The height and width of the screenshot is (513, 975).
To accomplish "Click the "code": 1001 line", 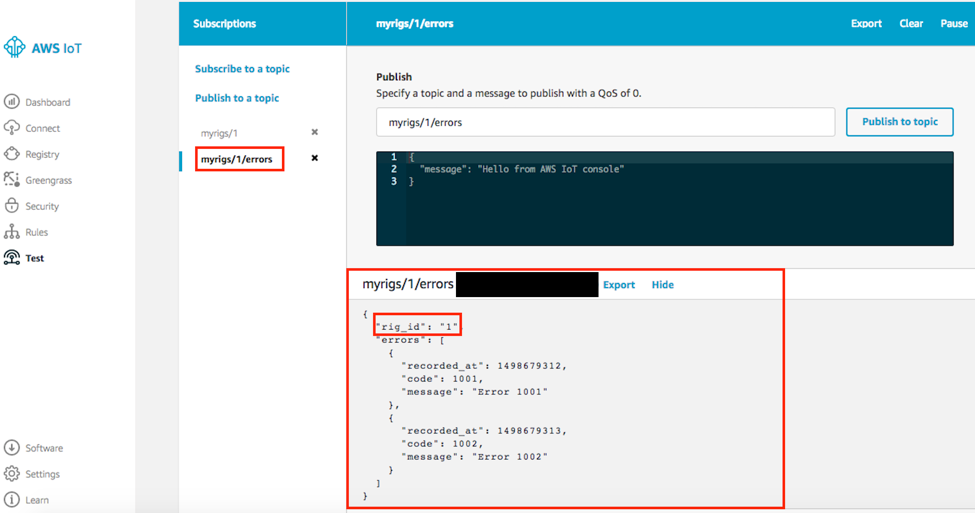I will tap(442, 379).
